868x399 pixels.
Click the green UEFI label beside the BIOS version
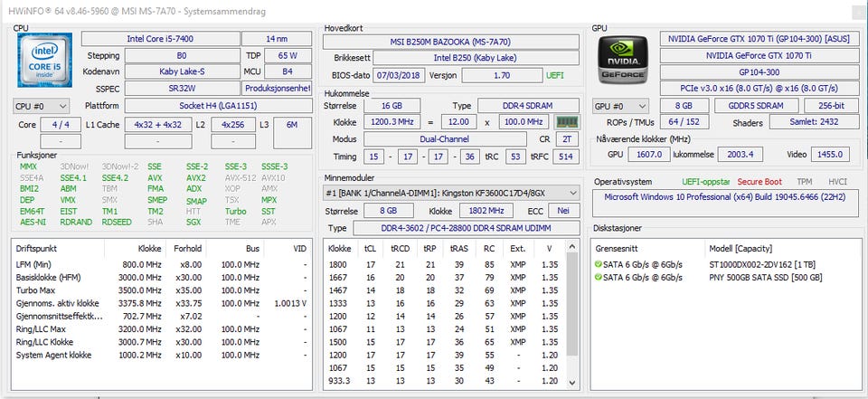(555, 75)
